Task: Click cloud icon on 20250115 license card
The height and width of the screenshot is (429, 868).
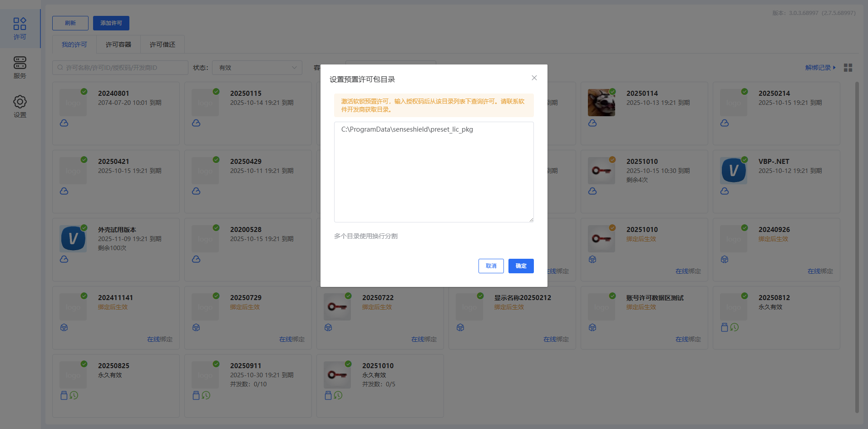Action: point(196,123)
